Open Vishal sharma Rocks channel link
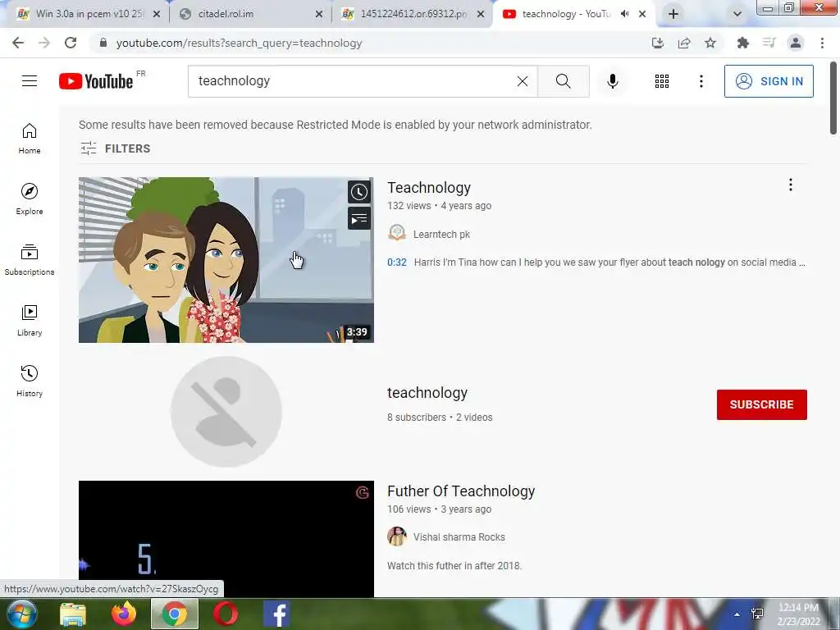Image resolution: width=840 pixels, height=630 pixels. point(459,536)
